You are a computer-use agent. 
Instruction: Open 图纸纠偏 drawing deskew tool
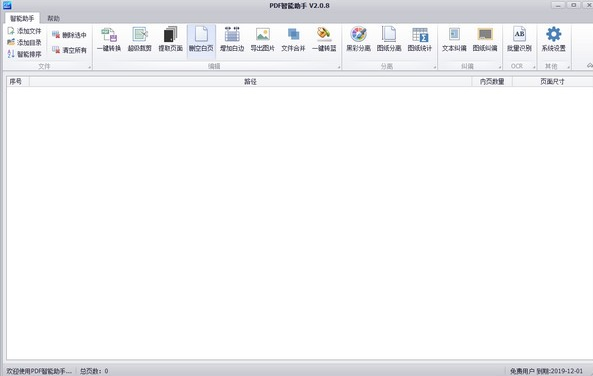[485, 40]
